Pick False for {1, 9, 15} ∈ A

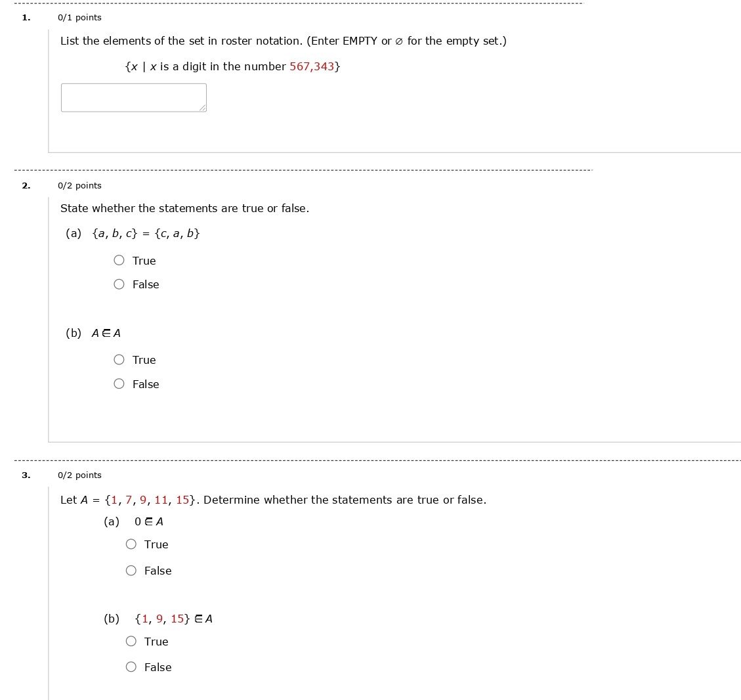pos(131,667)
